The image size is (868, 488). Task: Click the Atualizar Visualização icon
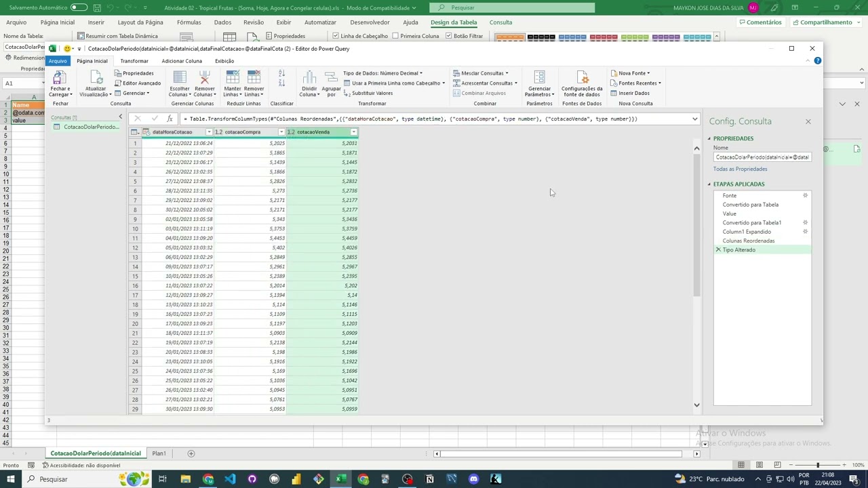tap(96, 77)
